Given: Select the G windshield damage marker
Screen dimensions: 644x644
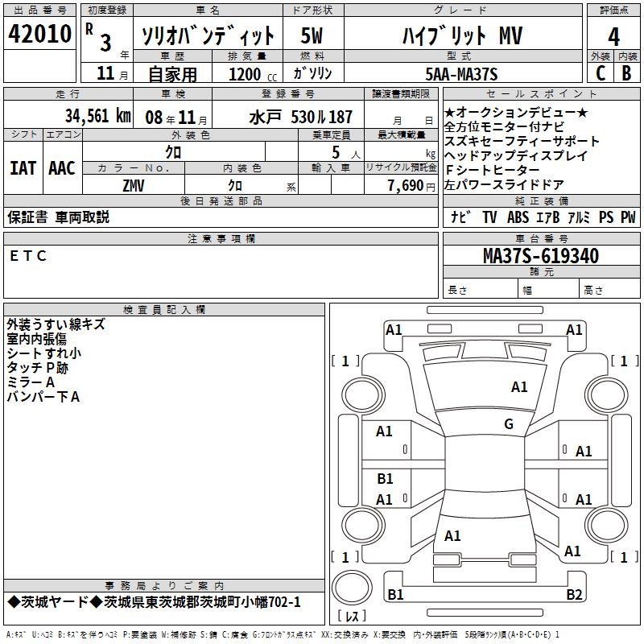Looking at the screenshot, I should [508, 424].
